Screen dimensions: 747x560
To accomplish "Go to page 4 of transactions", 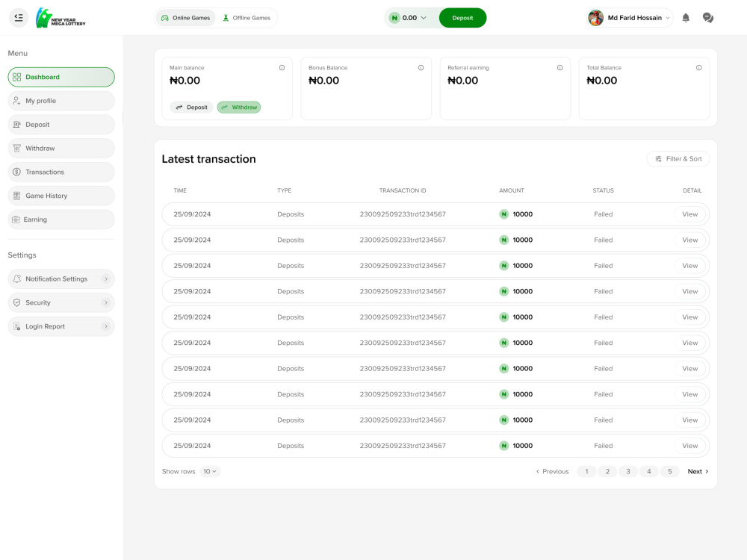I will (649, 471).
